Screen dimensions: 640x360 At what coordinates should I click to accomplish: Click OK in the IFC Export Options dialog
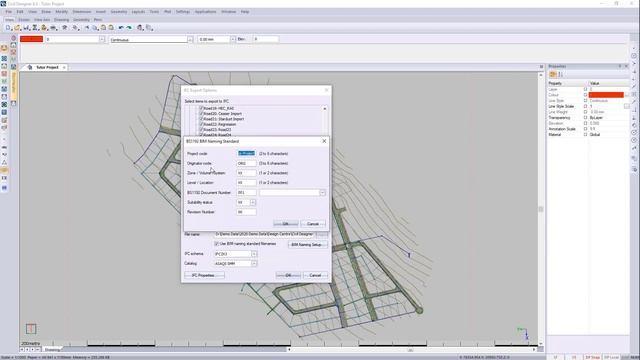[x=288, y=275]
